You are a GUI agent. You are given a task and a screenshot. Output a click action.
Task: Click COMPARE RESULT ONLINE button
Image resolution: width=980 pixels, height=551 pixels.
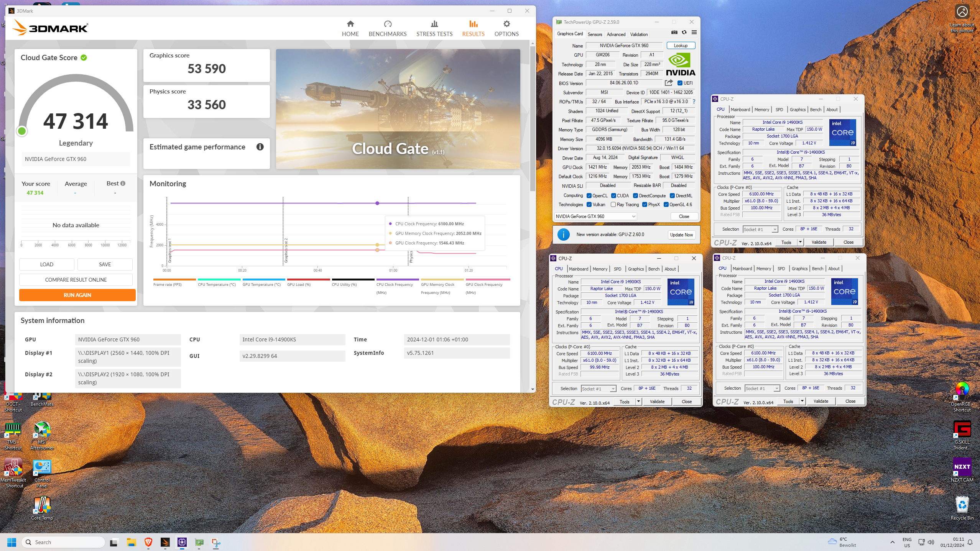click(x=76, y=280)
